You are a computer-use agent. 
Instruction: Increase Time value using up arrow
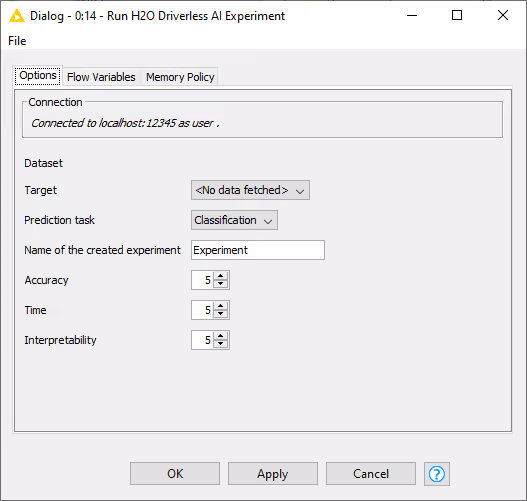pos(220,306)
